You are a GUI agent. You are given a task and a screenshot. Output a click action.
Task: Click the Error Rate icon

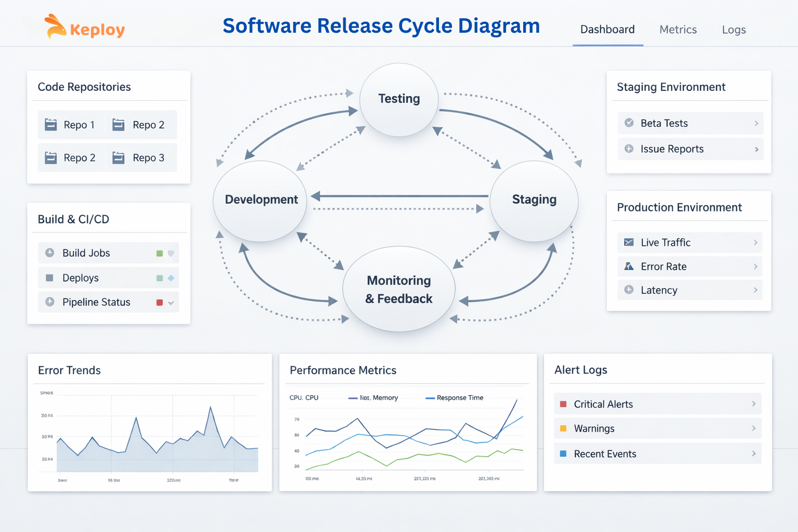click(x=629, y=266)
